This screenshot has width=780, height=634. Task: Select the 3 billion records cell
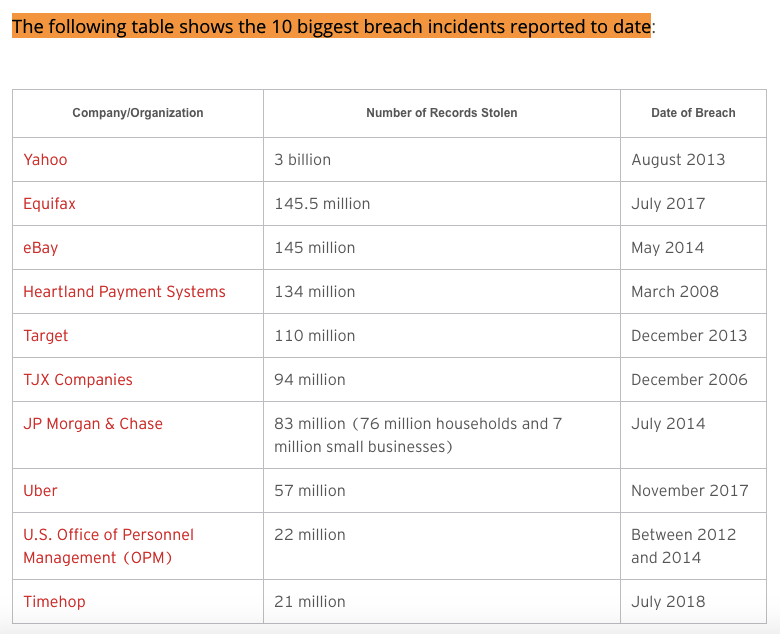[442, 160]
